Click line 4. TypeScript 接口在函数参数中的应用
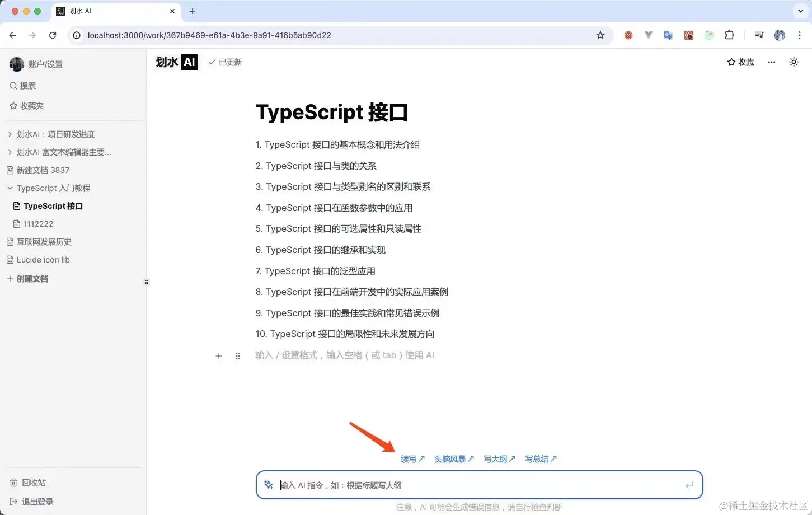The image size is (812, 515). [334, 208]
